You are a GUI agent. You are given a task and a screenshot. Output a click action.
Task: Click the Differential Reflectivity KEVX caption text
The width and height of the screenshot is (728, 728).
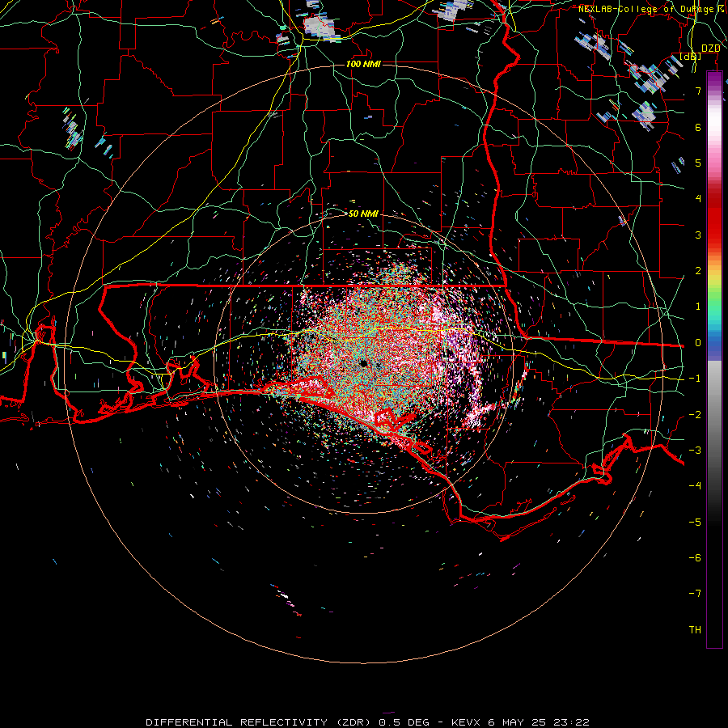[368, 722]
